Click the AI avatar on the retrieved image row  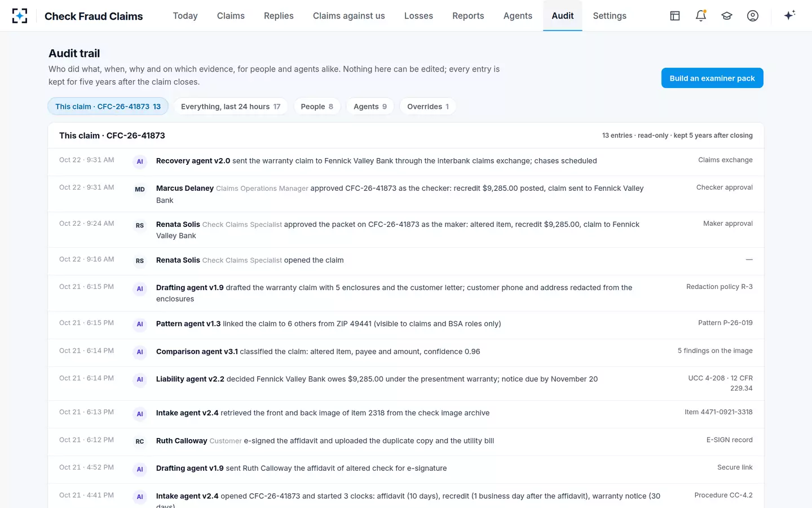140,414
